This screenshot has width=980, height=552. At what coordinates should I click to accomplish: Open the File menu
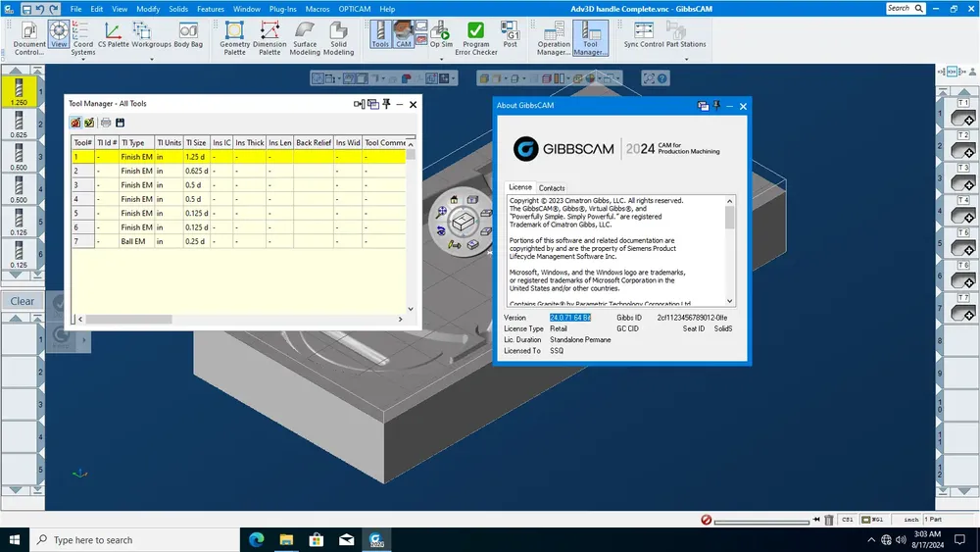click(x=75, y=9)
